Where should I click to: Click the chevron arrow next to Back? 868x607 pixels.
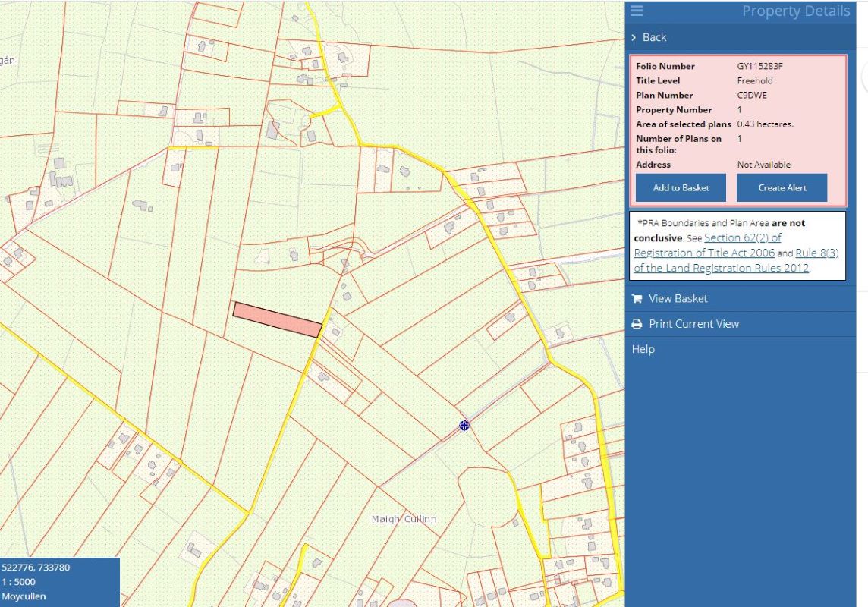(x=634, y=36)
